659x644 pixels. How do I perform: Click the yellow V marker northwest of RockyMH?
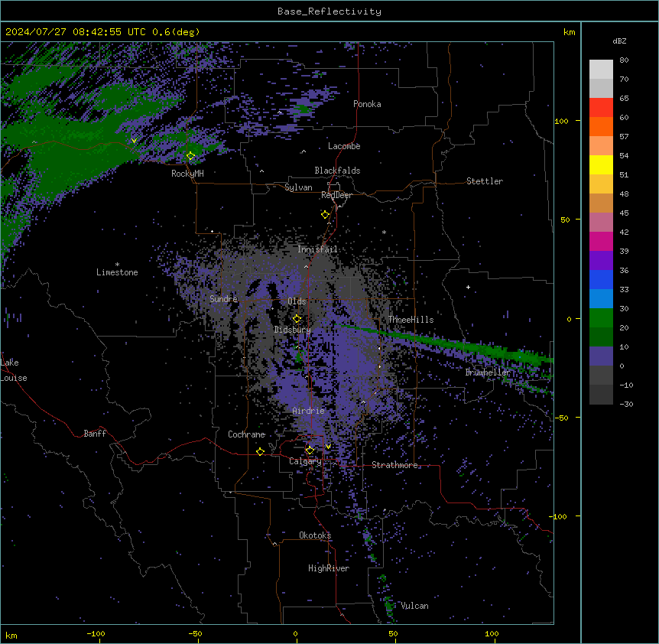point(134,141)
